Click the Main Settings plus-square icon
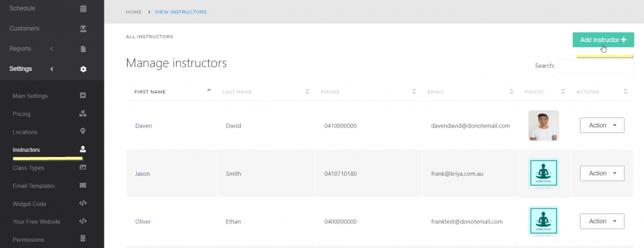The height and width of the screenshot is (248, 644). tap(82, 95)
